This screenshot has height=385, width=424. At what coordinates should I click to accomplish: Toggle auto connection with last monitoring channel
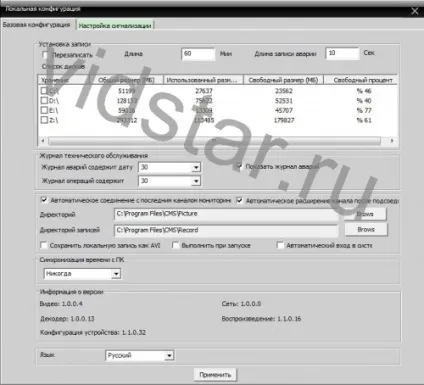coord(44,200)
